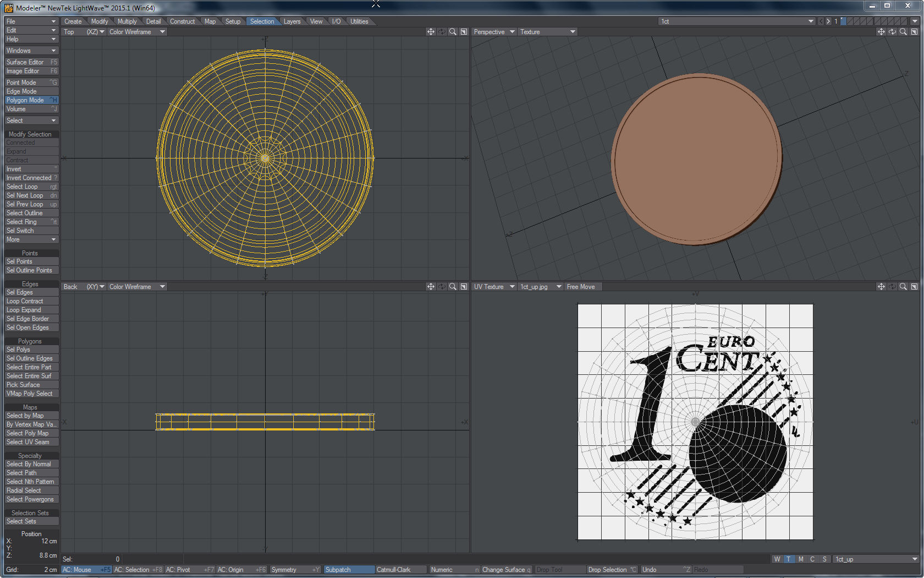
Task: Maximize the Top viewport with its corner icon
Action: click(x=464, y=32)
